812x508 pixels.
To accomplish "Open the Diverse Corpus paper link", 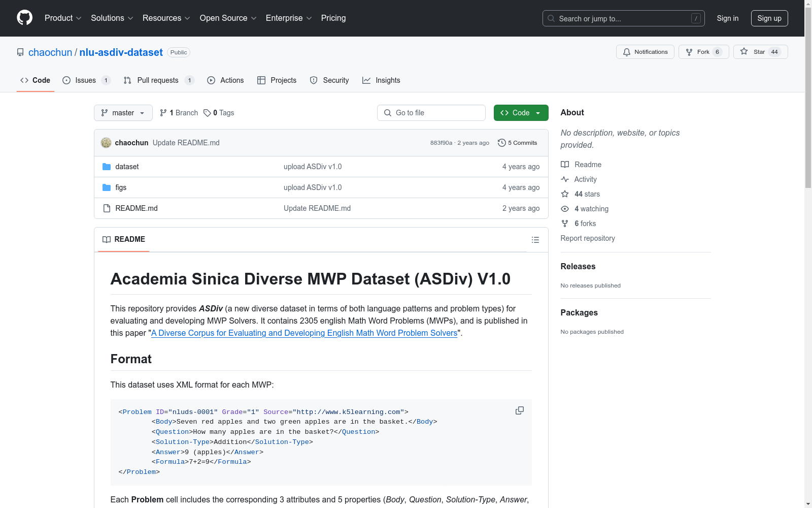I will [304, 333].
